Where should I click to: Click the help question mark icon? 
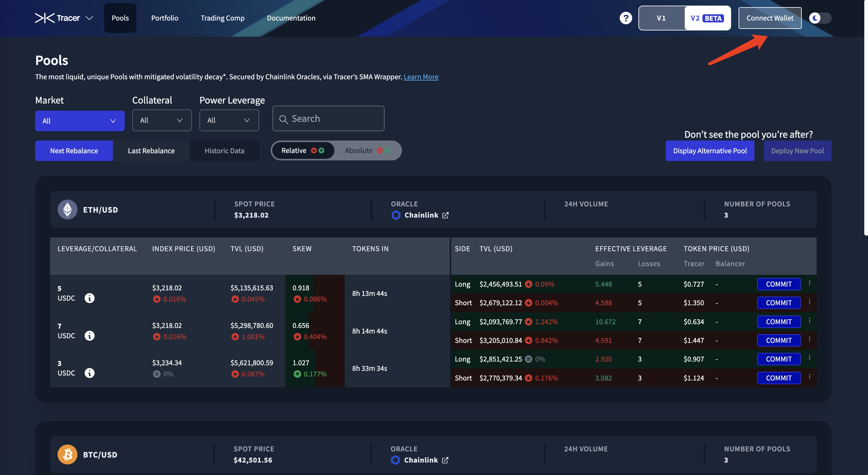pyautogui.click(x=626, y=18)
